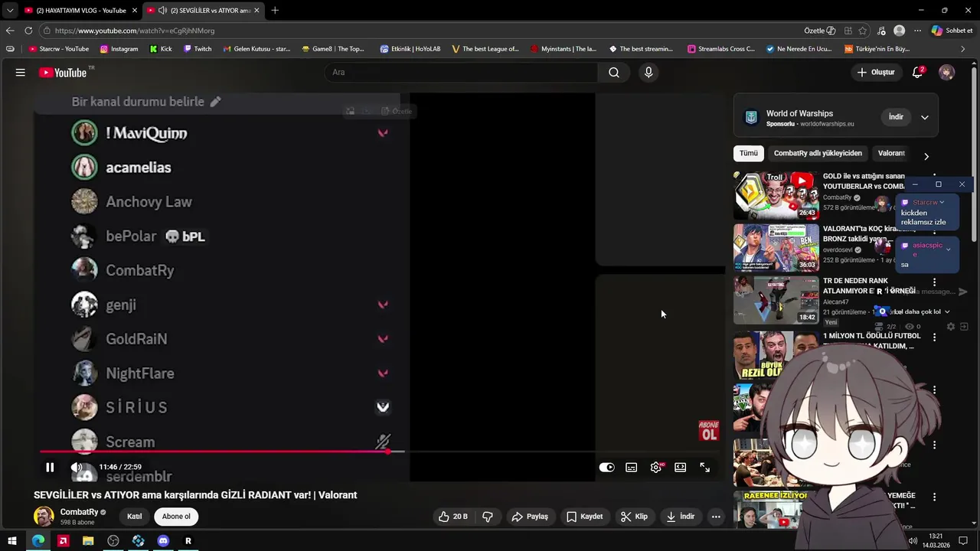Join channel with Katıl button

click(134, 517)
